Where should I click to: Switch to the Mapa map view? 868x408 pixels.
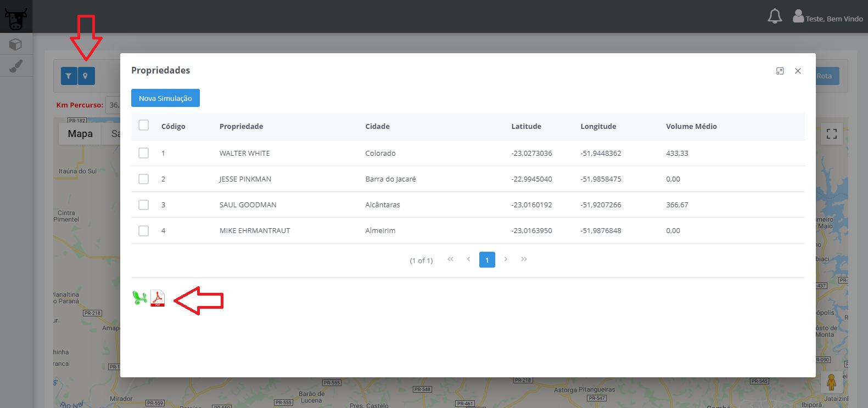80,134
